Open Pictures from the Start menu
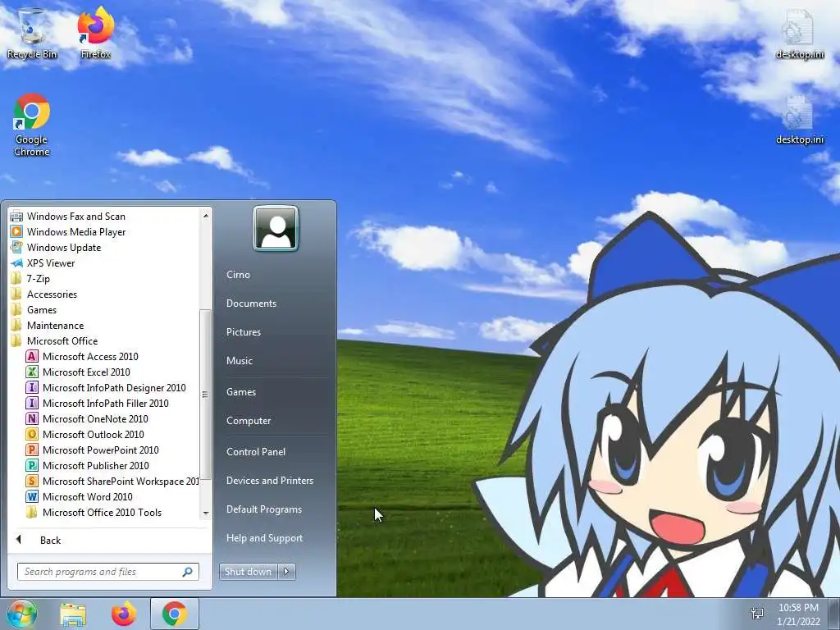Viewport: 840px width, 630px height. point(243,332)
